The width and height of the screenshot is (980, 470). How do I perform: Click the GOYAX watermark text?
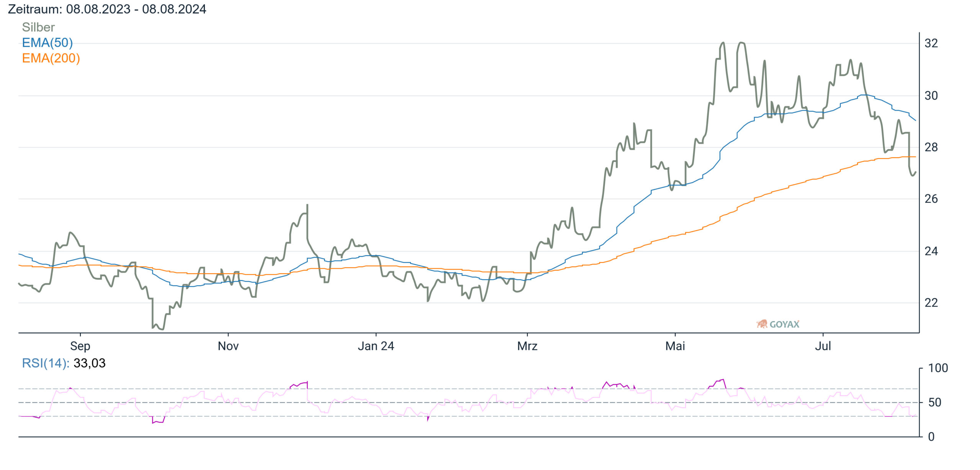(x=784, y=324)
